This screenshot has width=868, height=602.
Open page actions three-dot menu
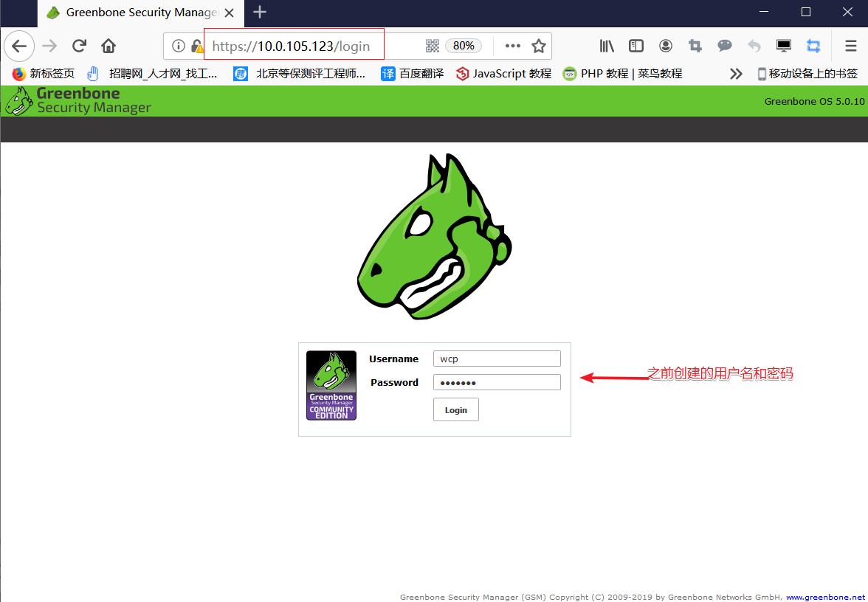click(512, 46)
